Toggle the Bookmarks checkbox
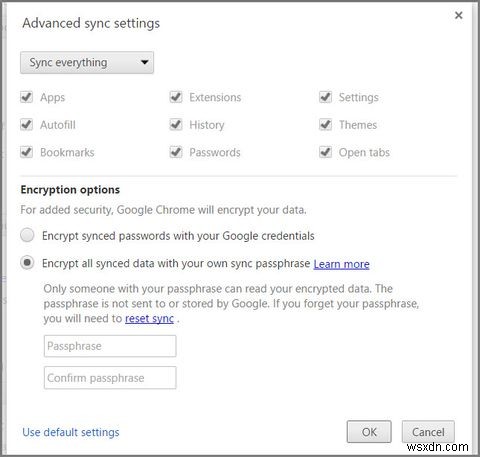480x457 pixels. pyautogui.click(x=26, y=152)
